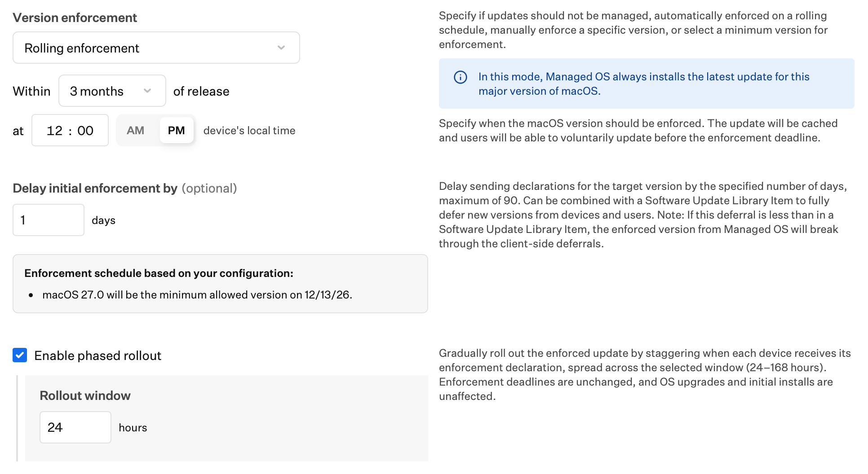The image size is (868, 474).
Task: Click the Delay initial enforcement by heading
Action: (x=95, y=188)
